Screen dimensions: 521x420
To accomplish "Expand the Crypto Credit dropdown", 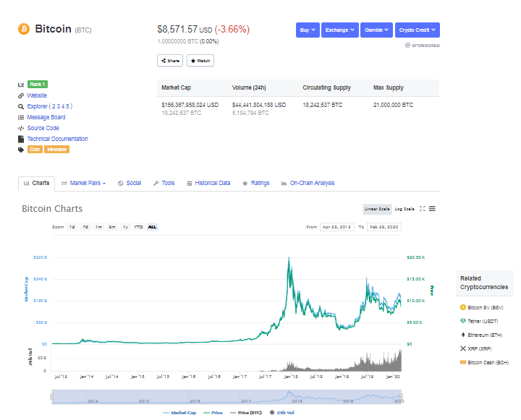I will [x=418, y=30].
